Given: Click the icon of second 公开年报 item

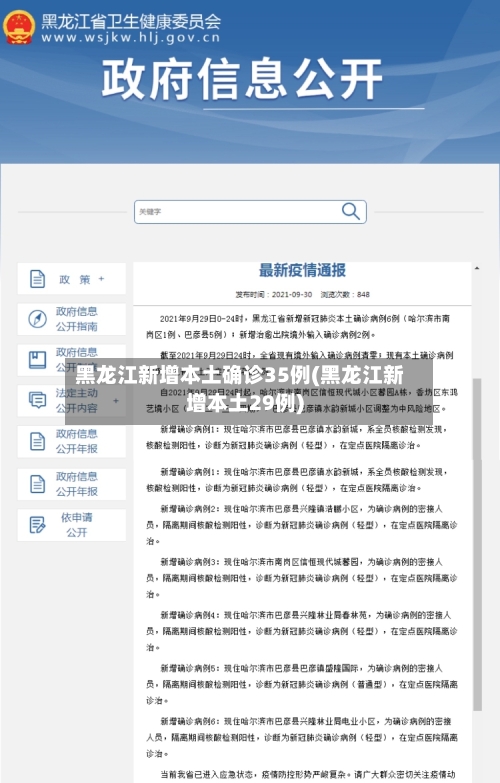Looking at the screenshot, I should (37, 484).
